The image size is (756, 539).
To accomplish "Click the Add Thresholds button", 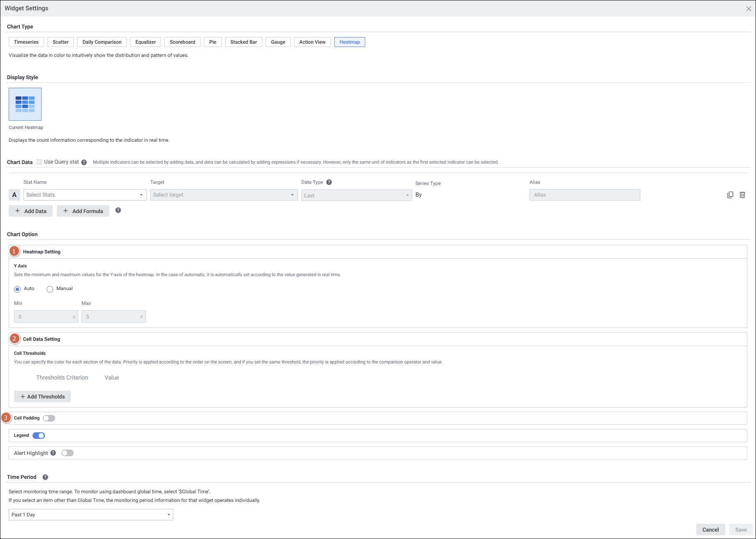I will click(42, 396).
